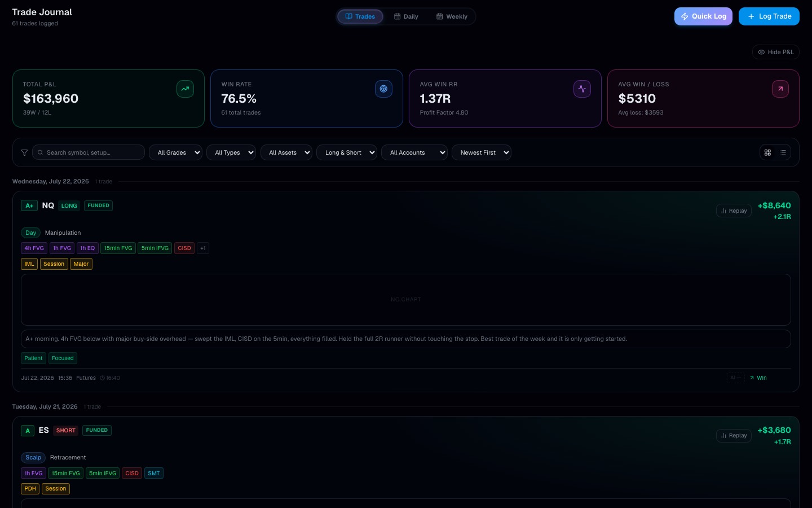Click the Total P&L trending-up icon
Screen dimensions: 812x508
click(185, 89)
